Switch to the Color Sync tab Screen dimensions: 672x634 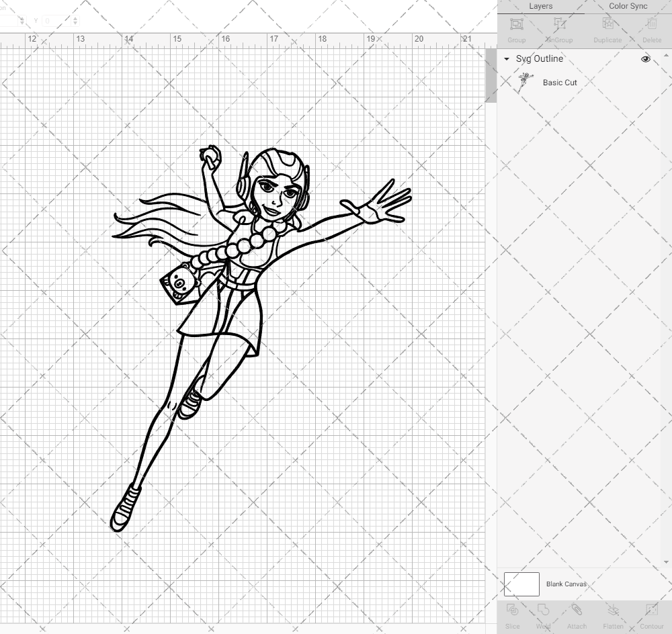click(628, 7)
